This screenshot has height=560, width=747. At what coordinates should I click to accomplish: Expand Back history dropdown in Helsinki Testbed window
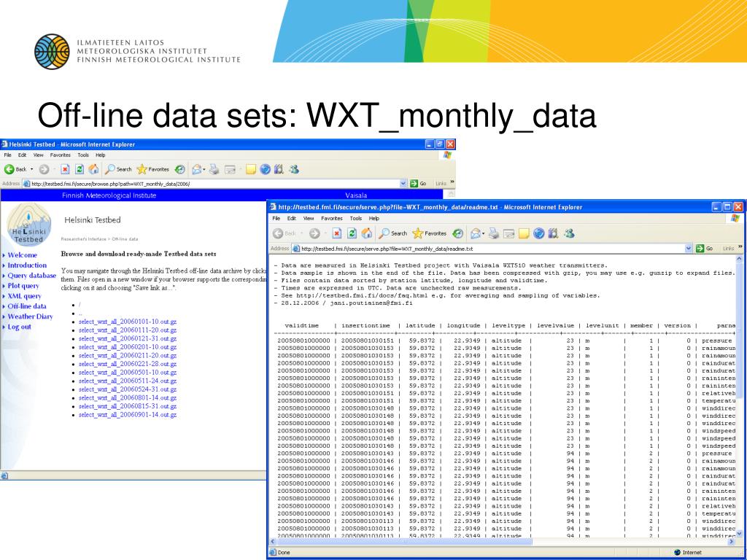coord(32,169)
